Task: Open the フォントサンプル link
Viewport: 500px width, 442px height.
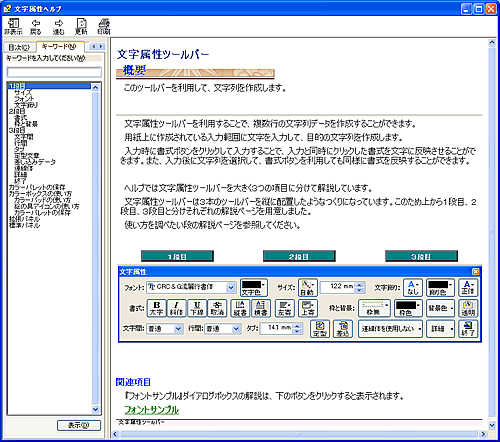Action: coord(152,410)
